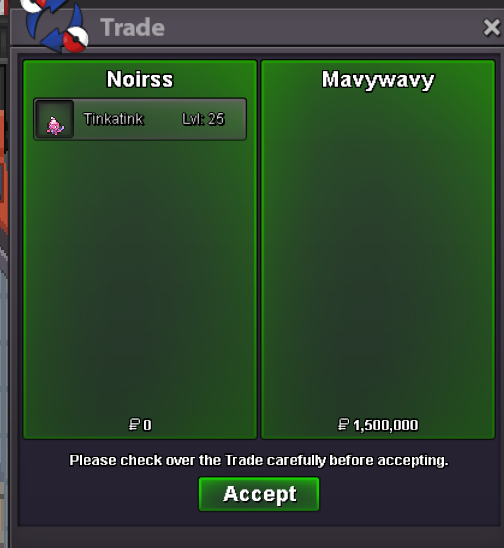Close the Trade window
Screen dimensions: 504x548
coord(491,28)
